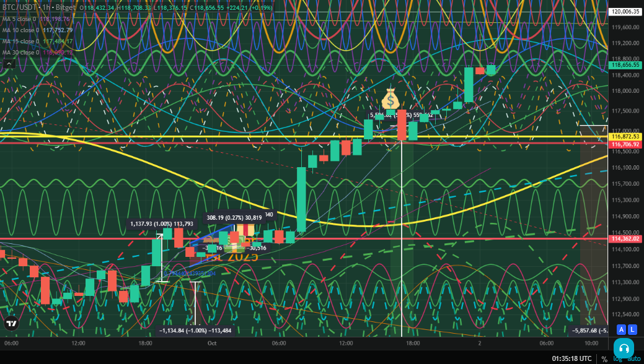The width and height of the screenshot is (644, 364).
Task: Open the TradingView logo link
Action: [x=12, y=324]
